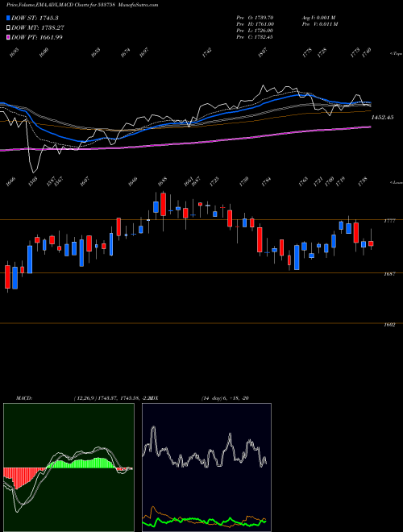
Task: Click the 1784 low price label
Action: coord(266,181)
